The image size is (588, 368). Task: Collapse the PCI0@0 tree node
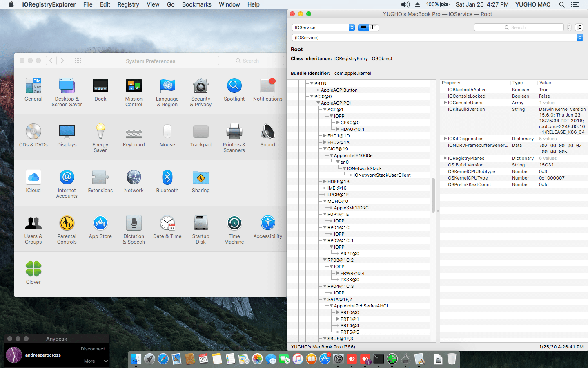[312, 96]
